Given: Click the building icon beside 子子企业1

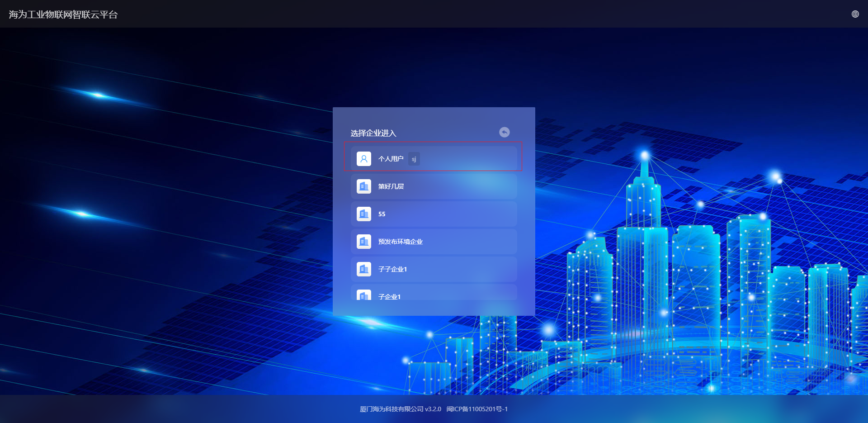Looking at the screenshot, I should point(364,269).
